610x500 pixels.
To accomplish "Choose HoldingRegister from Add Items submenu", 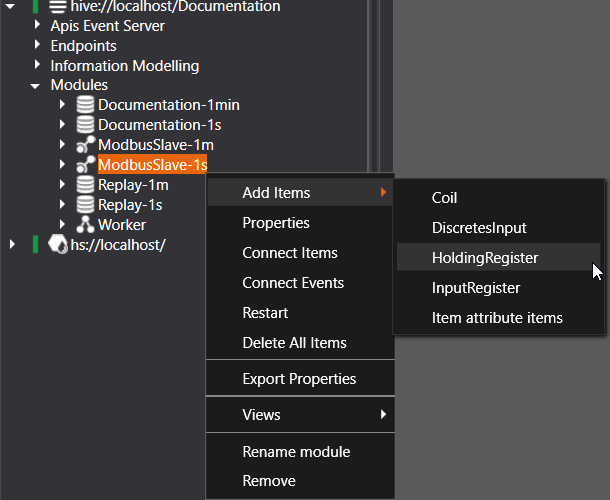I will [485, 258].
